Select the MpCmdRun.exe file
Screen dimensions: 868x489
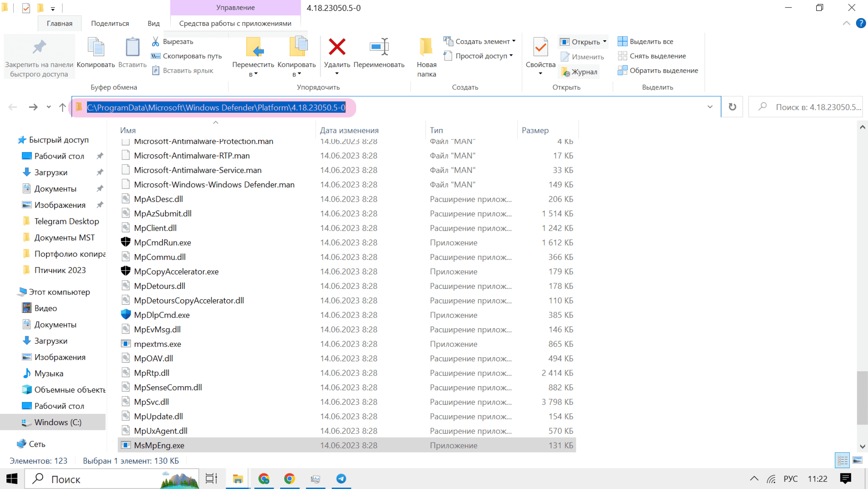pos(162,242)
